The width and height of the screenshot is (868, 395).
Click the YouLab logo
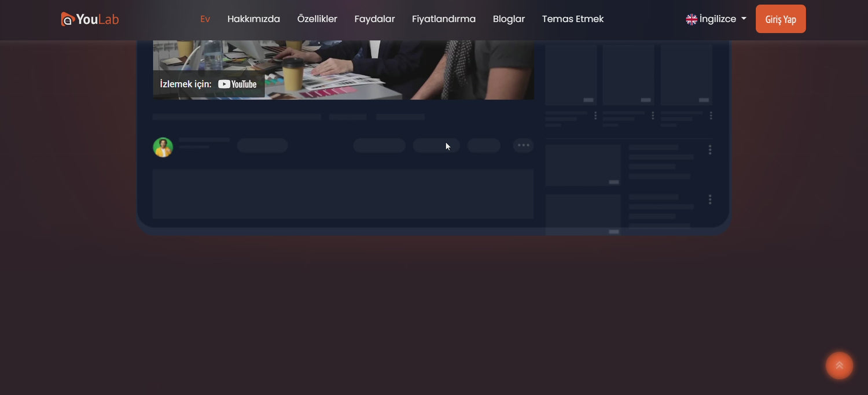[x=90, y=19]
